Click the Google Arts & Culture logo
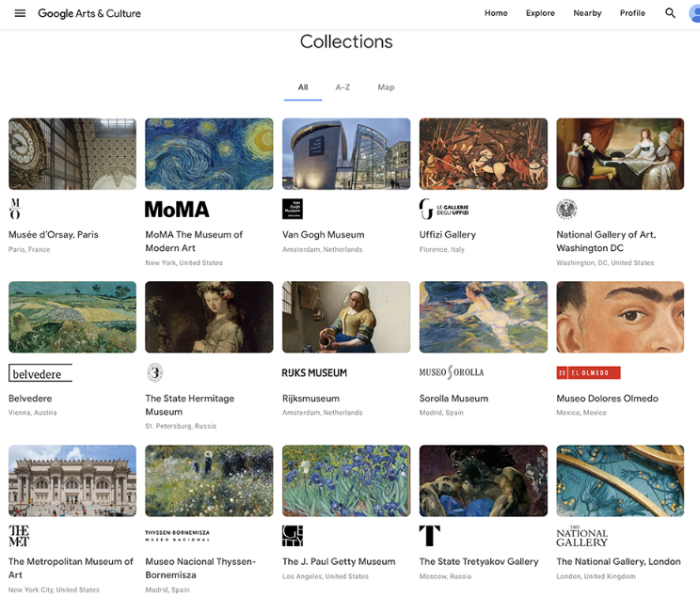 [x=89, y=13]
